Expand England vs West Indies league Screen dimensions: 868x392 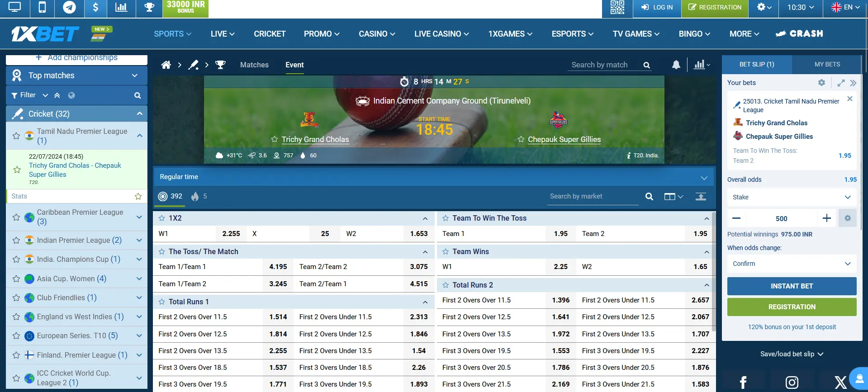pyautogui.click(x=139, y=316)
